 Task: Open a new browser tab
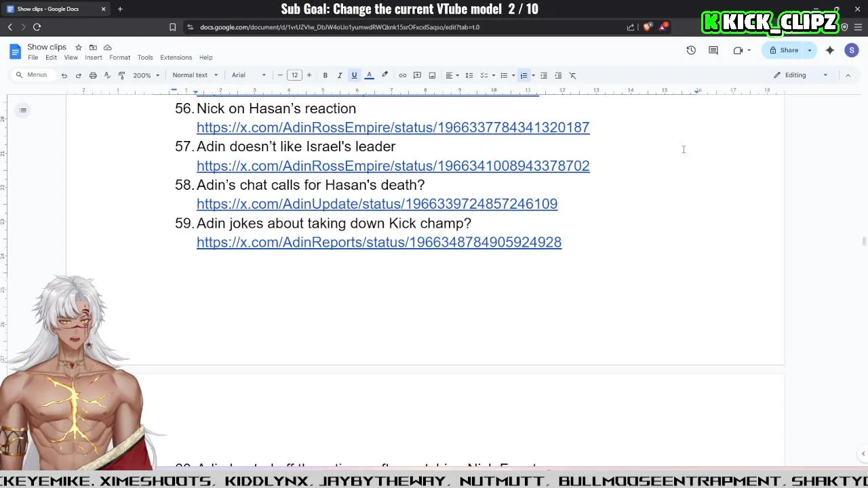120,9
